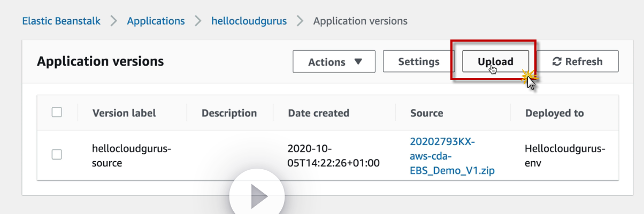Click the Source column header

click(x=426, y=113)
